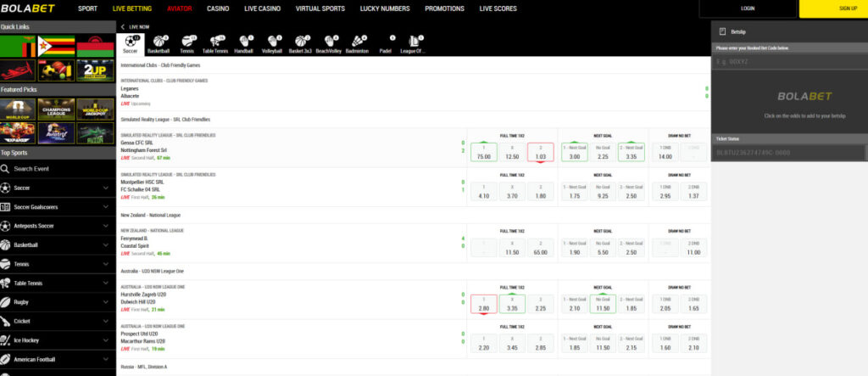Select draw odds 3.70 for Montpellier match
Screen dimensions: 868x376
(x=512, y=191)
